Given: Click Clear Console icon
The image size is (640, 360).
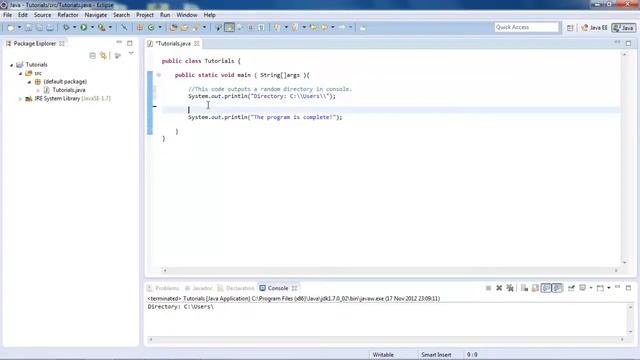Looking at the screenshot, I should point(524,288).
